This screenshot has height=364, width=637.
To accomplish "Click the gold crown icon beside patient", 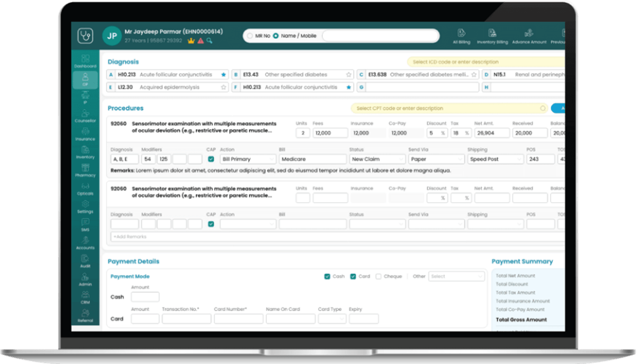I will pyautogui.click(x=191, y=40).
